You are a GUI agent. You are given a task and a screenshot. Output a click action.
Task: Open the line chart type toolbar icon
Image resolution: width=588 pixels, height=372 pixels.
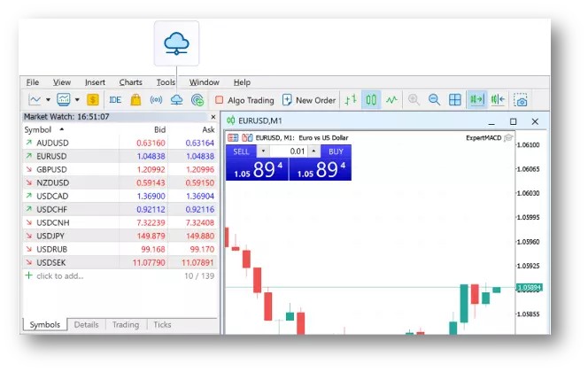click(x=35, y=100)
